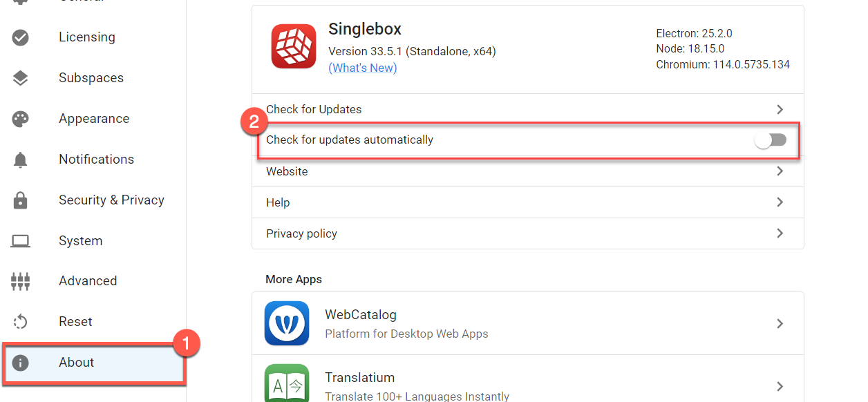This screenshot has height=402, width=868.
Task: Click the Singlebox red cube logo
Action: (294, 46)
